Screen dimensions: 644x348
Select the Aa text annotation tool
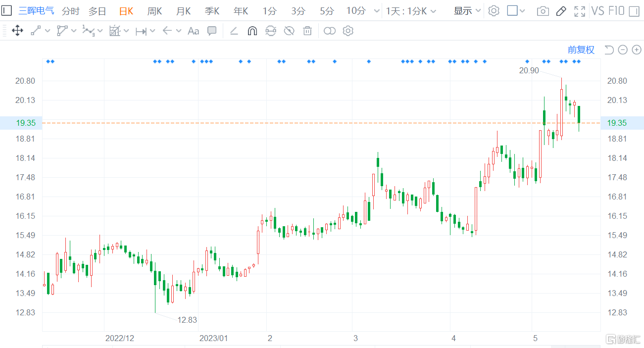(193, 31)
